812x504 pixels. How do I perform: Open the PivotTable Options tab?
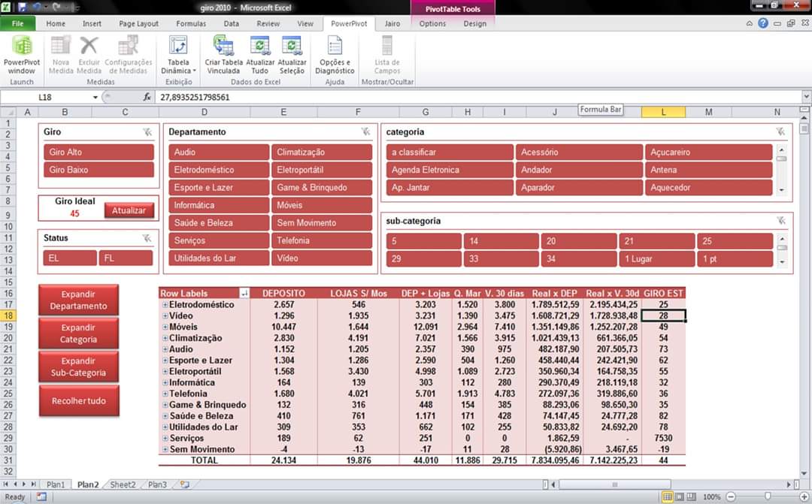pos(432,23)
